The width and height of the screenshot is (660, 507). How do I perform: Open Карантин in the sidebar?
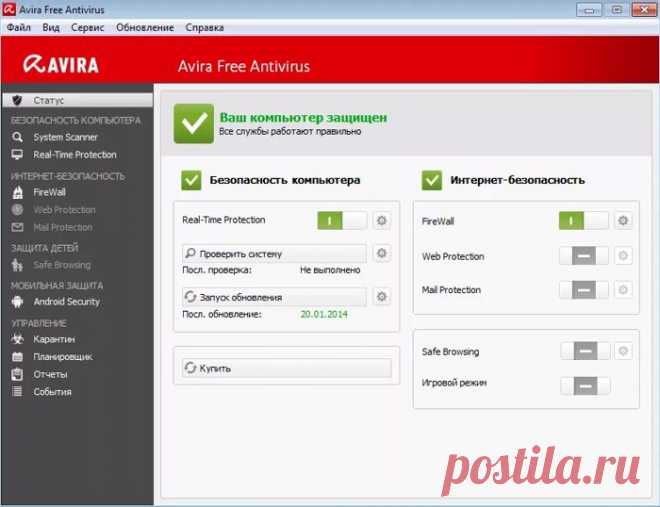[54, 339]
